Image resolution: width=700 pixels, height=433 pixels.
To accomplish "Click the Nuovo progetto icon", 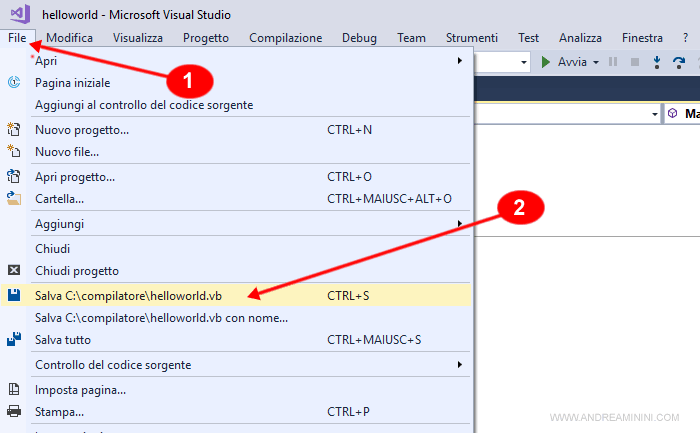I will pyautogui.click(x=14, y=130).
